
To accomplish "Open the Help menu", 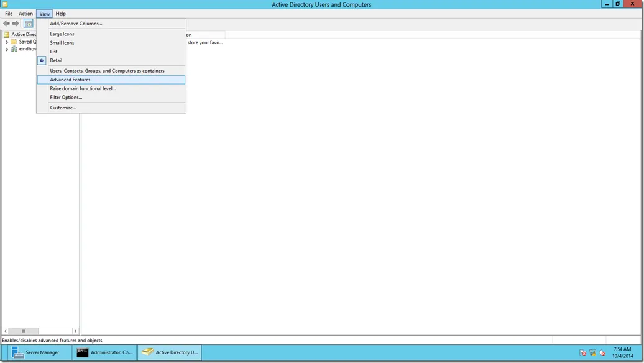I will click(x=60, y=14).
